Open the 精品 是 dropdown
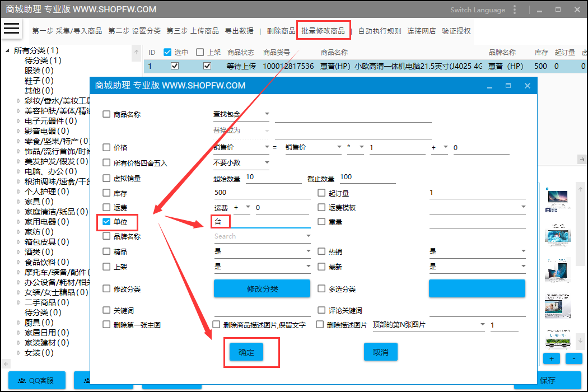 coord(262,251)
